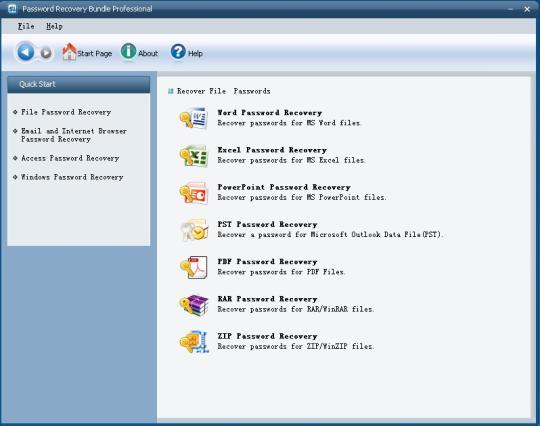Image resolution: width=540 pixels, height=426 pixels.
Task: Select Windows Password Recovery in the sidebar
Action: [72, 177]
